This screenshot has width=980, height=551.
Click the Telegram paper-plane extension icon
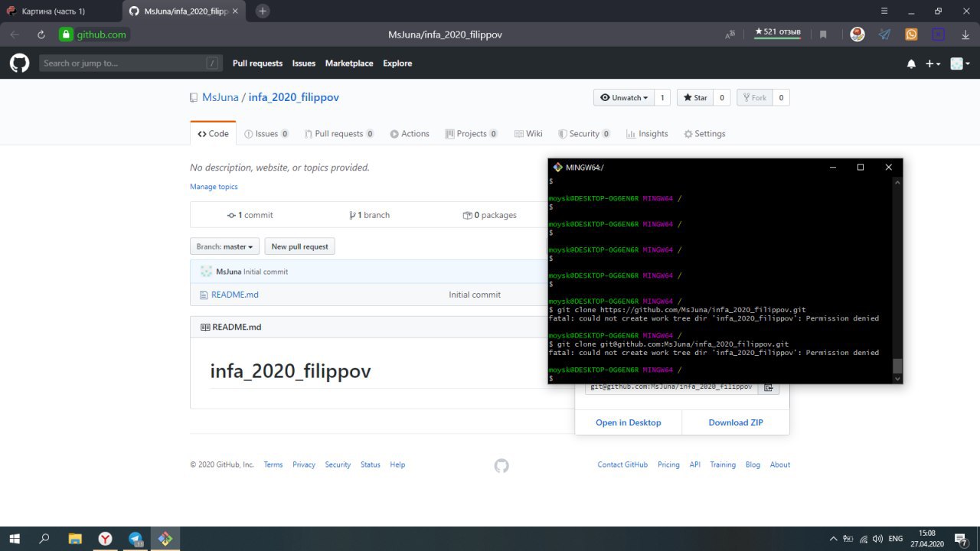click(x=884, y=34)
